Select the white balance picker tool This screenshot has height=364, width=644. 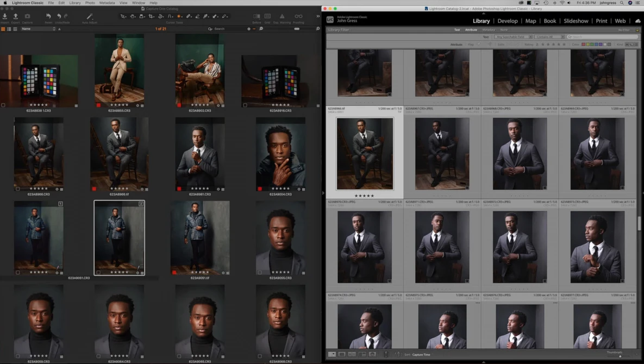205,16
